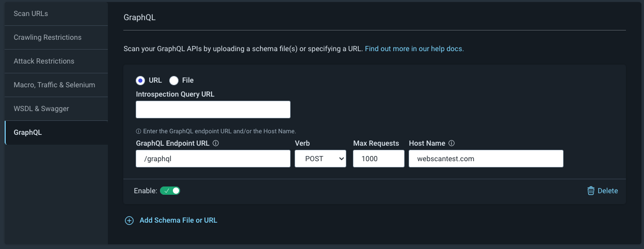The height and width of the screenshot is (249, 644).
Task: Click the info icon beside GraphQL Endpoint URL
Action: coord(216,143)
